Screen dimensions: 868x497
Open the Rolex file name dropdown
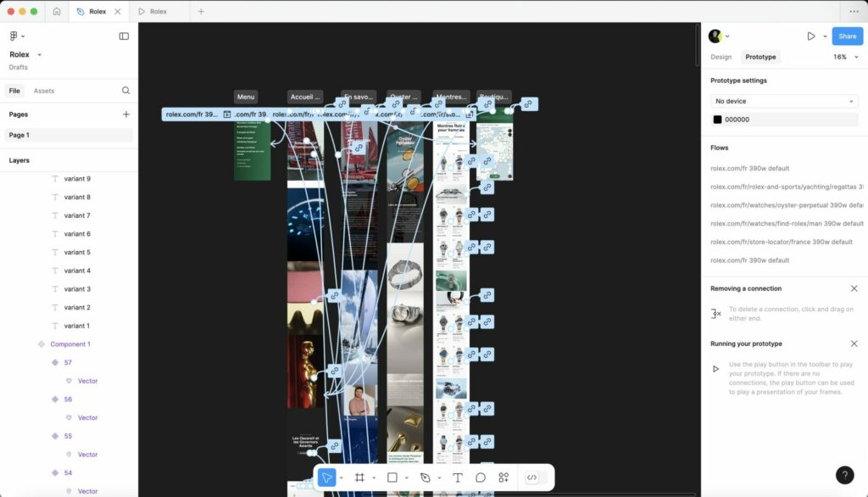(x=39, y=55)
